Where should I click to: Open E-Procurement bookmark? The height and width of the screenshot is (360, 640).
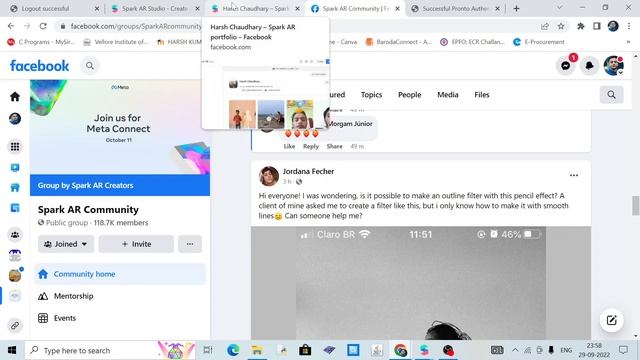539,42
